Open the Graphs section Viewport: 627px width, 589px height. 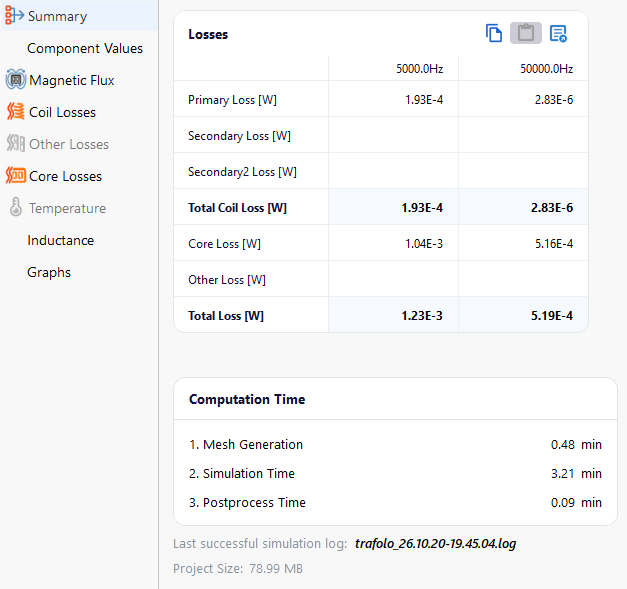[x=49, y=272]
